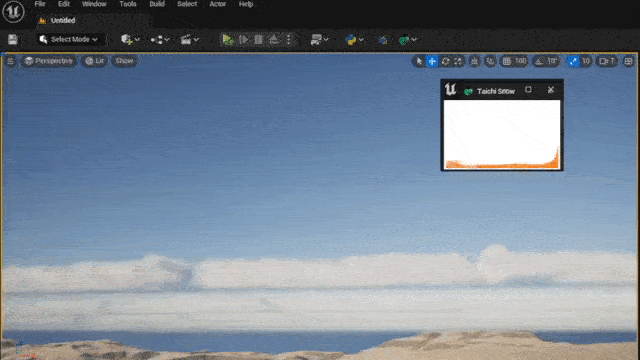Image resolution: width=640 pixels, height=360 pixels.
Task: Toggle scale snapping button
Action: click(x=573, y=61)
